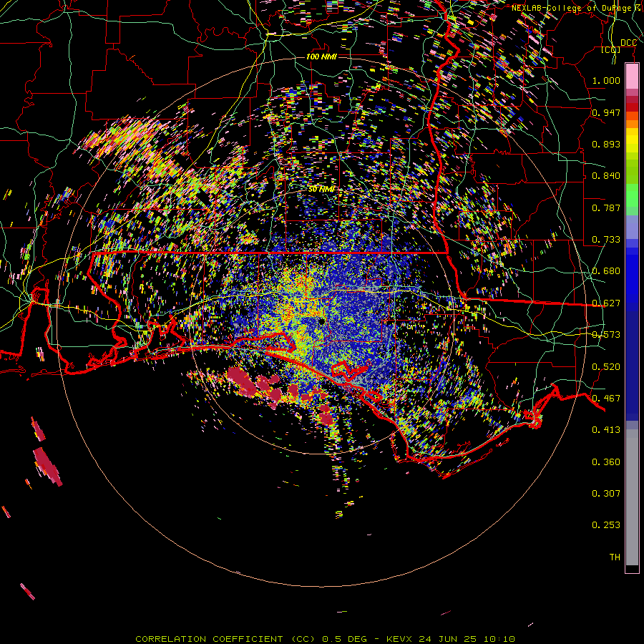Select the 0.573 legend value

click(606, 335)
